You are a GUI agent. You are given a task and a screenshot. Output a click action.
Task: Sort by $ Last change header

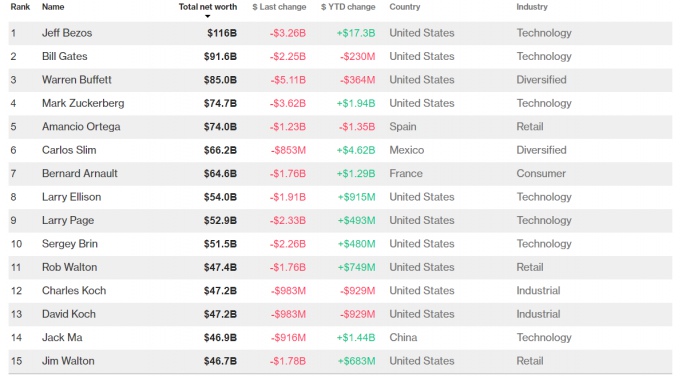279,7
